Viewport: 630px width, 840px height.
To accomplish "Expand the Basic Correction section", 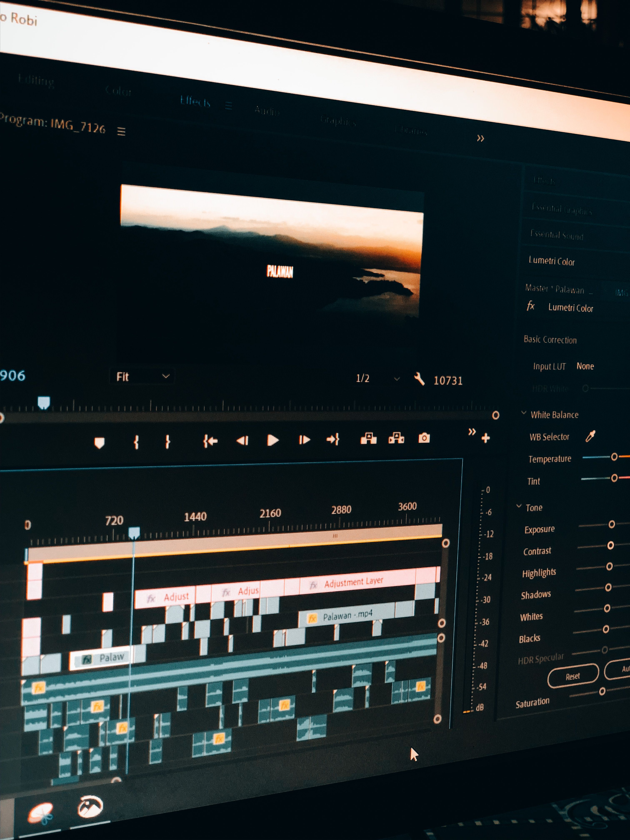I will (550, 340).
